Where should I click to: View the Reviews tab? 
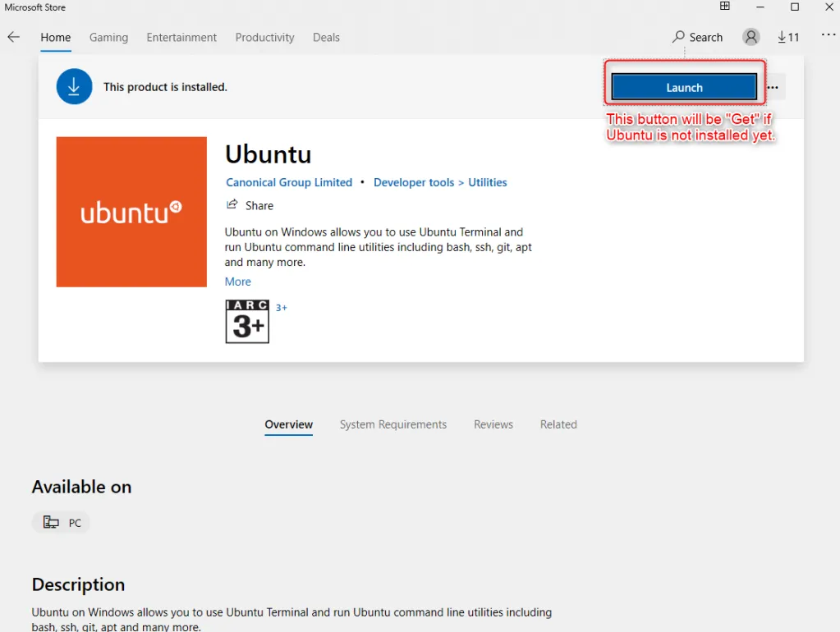pos(493,424)
